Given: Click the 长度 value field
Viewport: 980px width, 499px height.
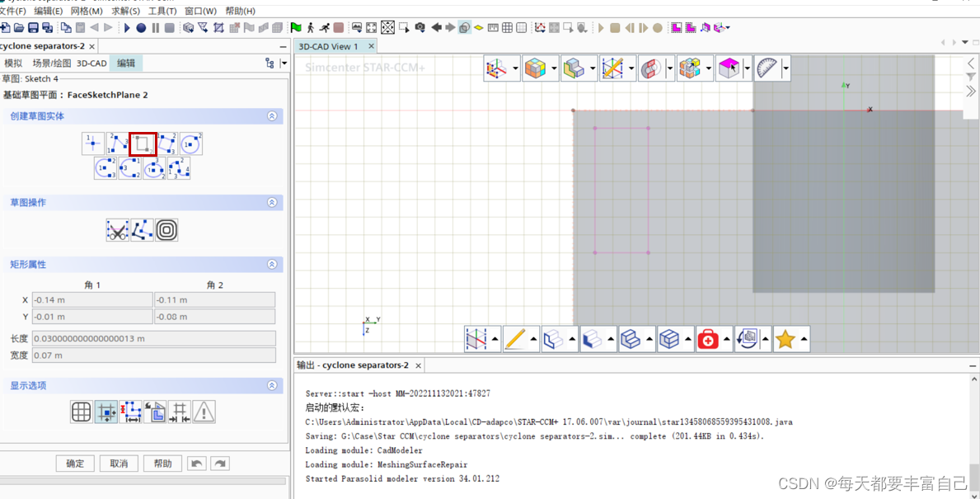Looking at the screenshot, I should coord(154,338).
